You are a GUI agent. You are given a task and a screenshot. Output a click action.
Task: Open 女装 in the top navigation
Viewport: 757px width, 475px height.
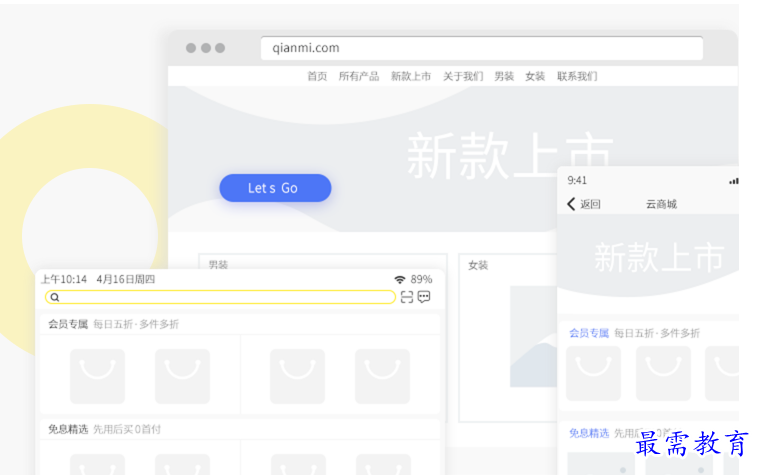coord(535,76)
